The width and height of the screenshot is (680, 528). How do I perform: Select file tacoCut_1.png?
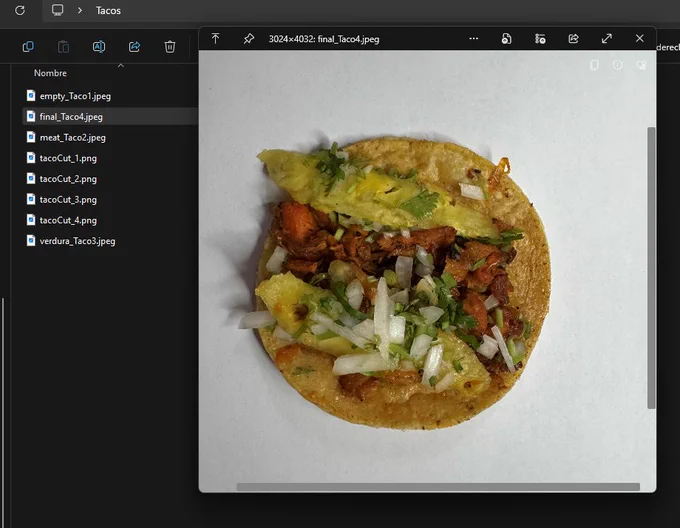pyautogui.click(x=68, y=158)
